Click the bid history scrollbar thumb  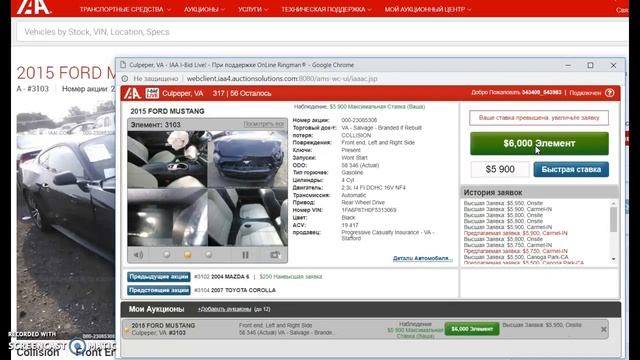tap(613, 220)
